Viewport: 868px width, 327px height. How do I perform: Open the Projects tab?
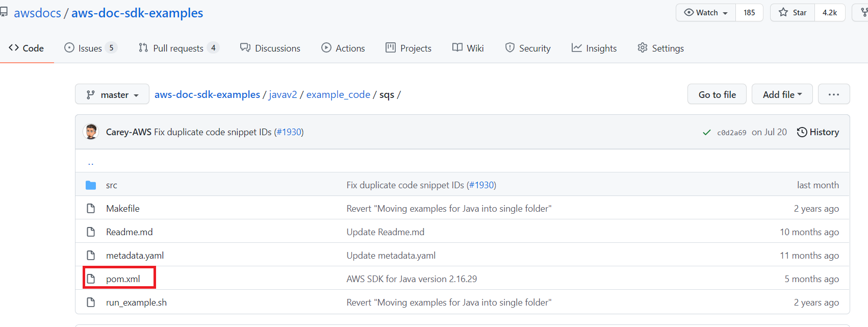coord(409,48)
